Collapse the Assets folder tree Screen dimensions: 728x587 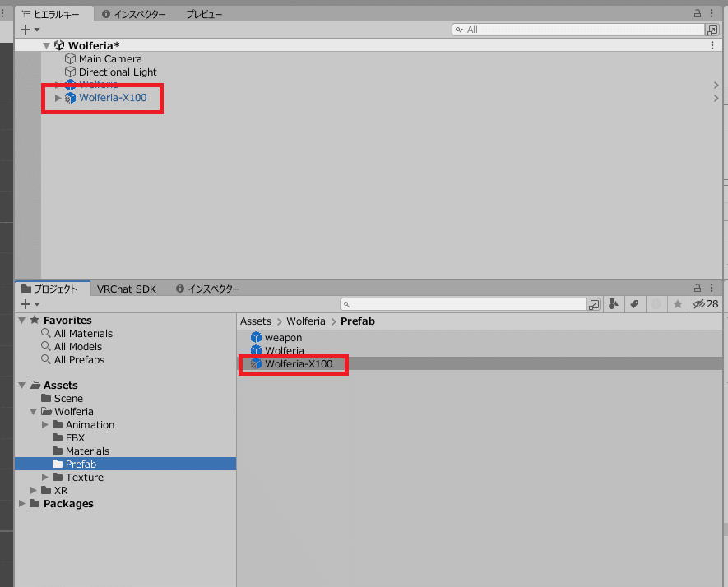point(22,385)
